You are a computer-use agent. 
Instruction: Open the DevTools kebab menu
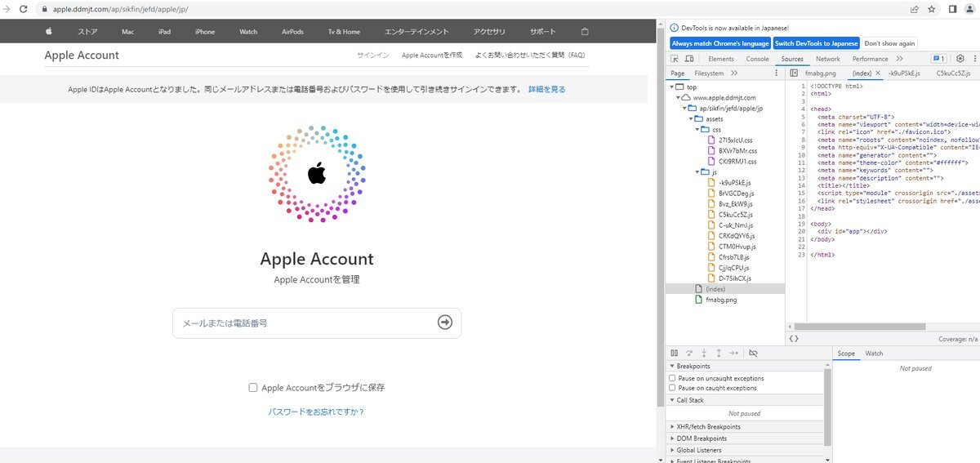[x=973, y=59]
